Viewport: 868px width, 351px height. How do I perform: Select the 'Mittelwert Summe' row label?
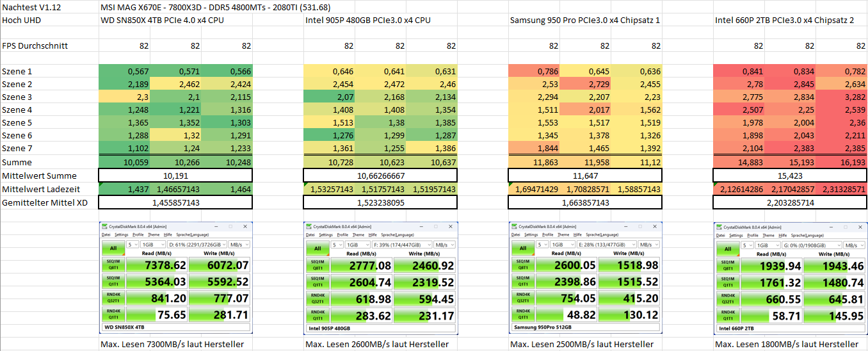pyautogui.click(x=49, y=175)
